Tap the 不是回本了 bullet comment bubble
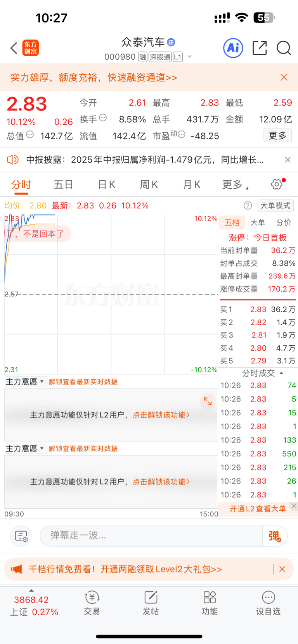This screenshot has width=298, height=644. pos(38,234)
